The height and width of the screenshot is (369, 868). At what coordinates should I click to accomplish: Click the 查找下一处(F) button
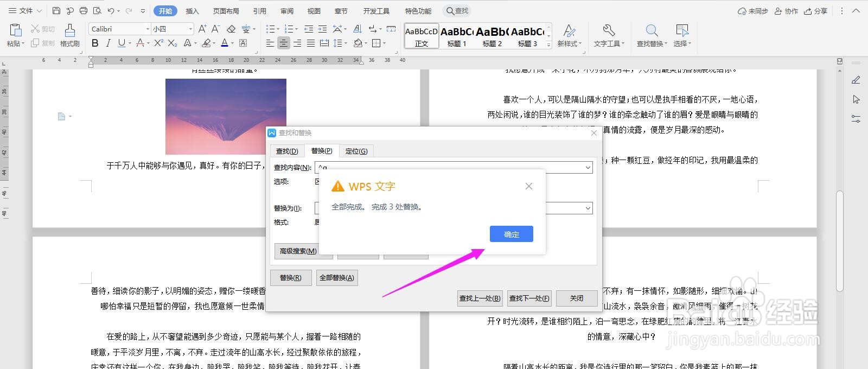pos(529,298)
